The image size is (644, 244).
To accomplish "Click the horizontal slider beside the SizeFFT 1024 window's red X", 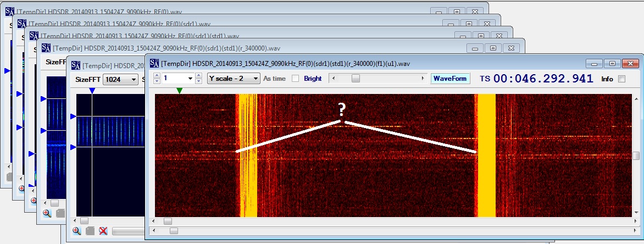I will (x=128, y=231).
